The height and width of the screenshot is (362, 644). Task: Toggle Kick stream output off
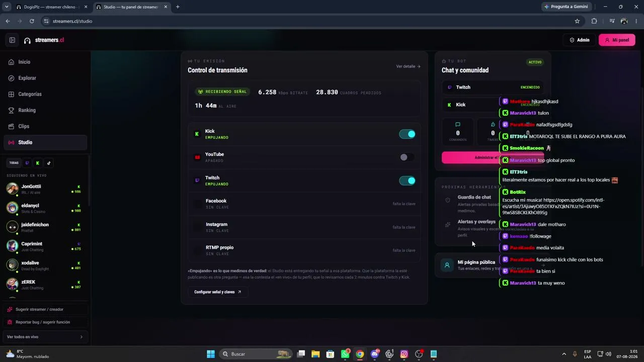coord(407,134)
